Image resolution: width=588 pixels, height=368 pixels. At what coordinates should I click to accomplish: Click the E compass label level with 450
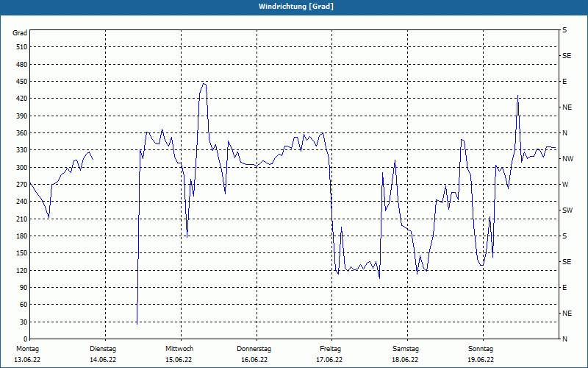click(x=564, y=82)
